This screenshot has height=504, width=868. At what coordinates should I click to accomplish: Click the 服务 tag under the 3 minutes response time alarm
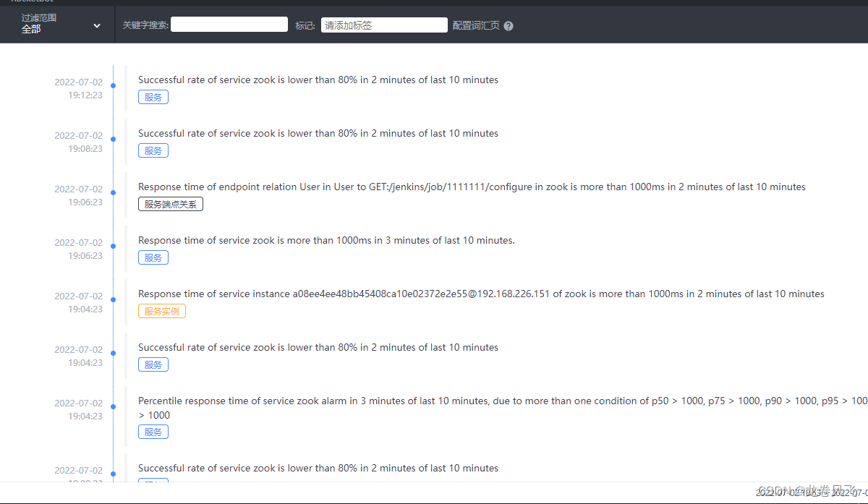[x=153, y=257]
